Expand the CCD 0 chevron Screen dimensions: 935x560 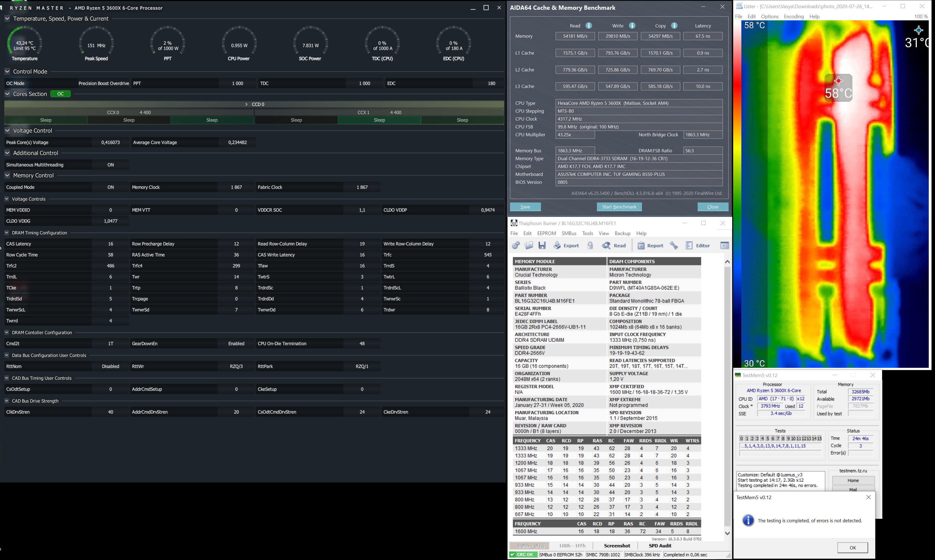click(x=247, y=104)
